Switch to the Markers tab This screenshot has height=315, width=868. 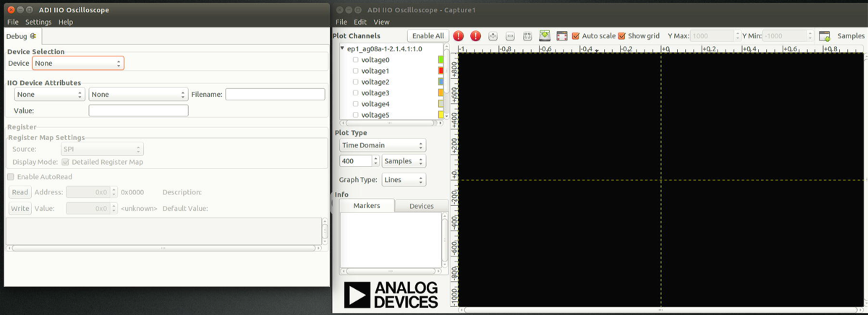pos(367,206)
